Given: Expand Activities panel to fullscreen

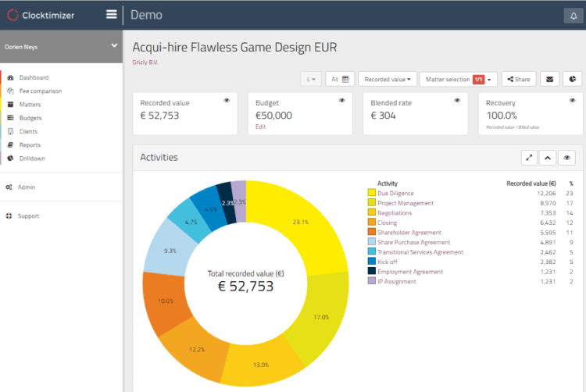Looking at the screenshot, I should (x=529, y=158).
